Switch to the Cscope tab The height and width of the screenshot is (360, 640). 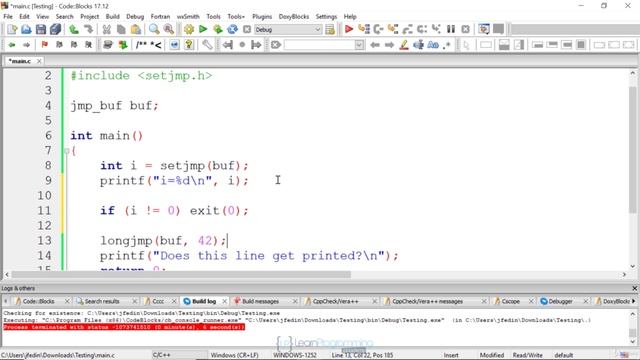(x=511, y=301)
